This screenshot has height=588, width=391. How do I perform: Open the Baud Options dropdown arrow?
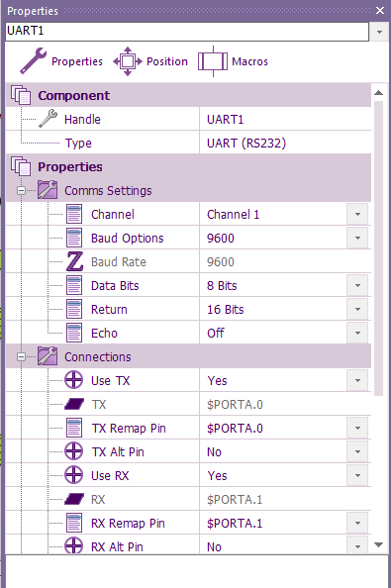click(357, 238)
